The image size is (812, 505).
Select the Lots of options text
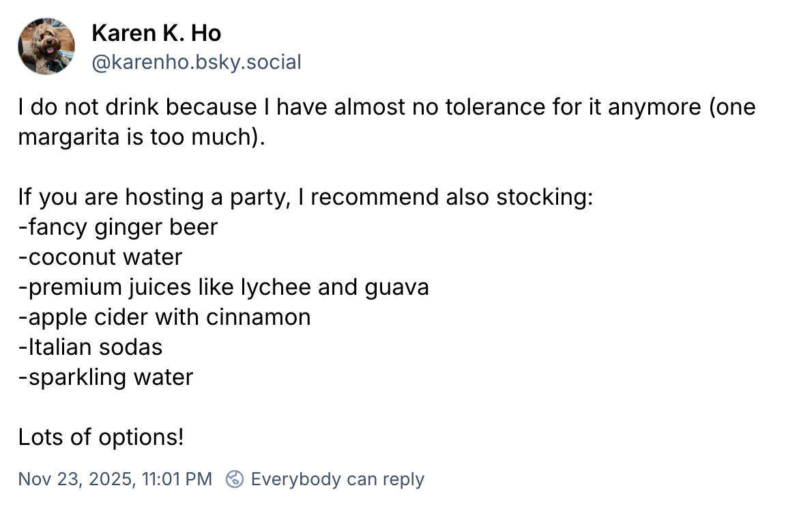tap(100, 437)
